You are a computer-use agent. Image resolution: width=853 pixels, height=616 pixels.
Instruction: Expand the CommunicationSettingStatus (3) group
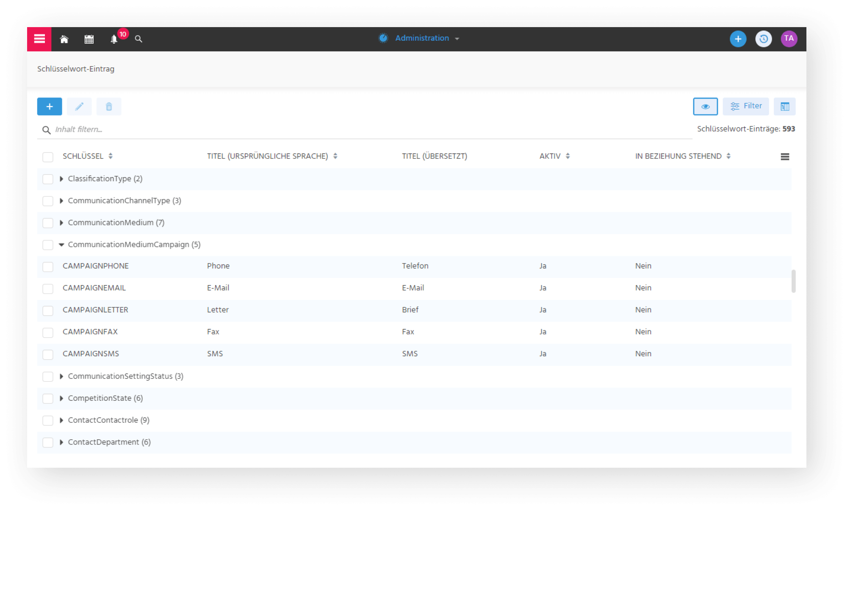click(x=61, y=377)
